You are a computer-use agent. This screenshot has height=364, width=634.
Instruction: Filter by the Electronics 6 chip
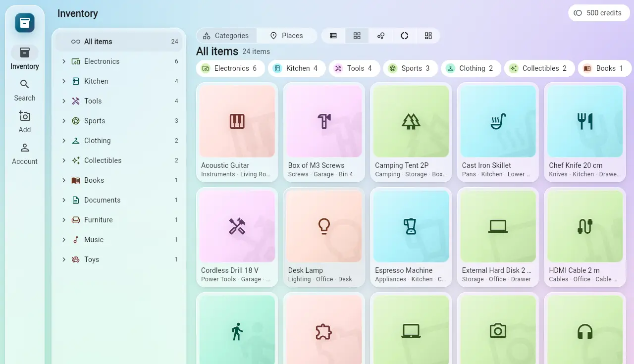tap(230, 68)
